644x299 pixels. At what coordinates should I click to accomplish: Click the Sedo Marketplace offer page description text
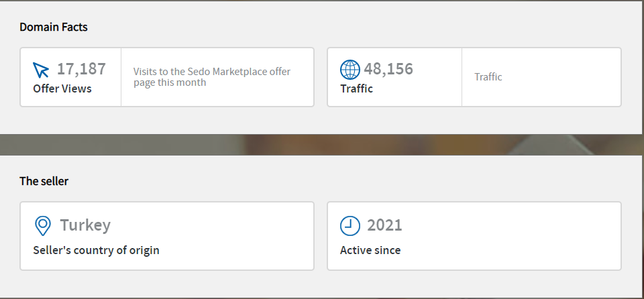coord(212,77)
